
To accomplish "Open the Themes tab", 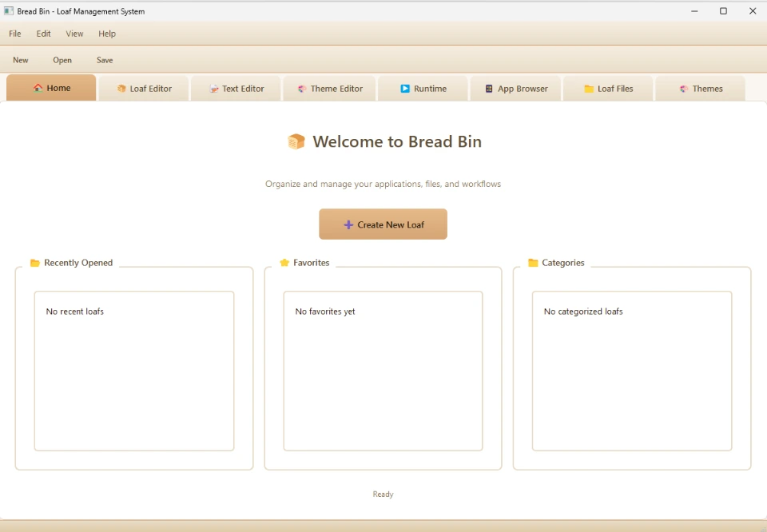I will click(701, 89).
